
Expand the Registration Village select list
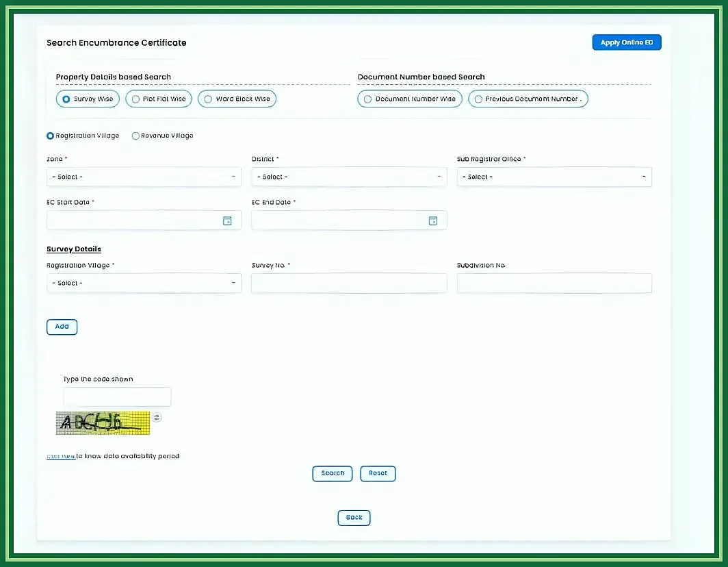(144, 283)
